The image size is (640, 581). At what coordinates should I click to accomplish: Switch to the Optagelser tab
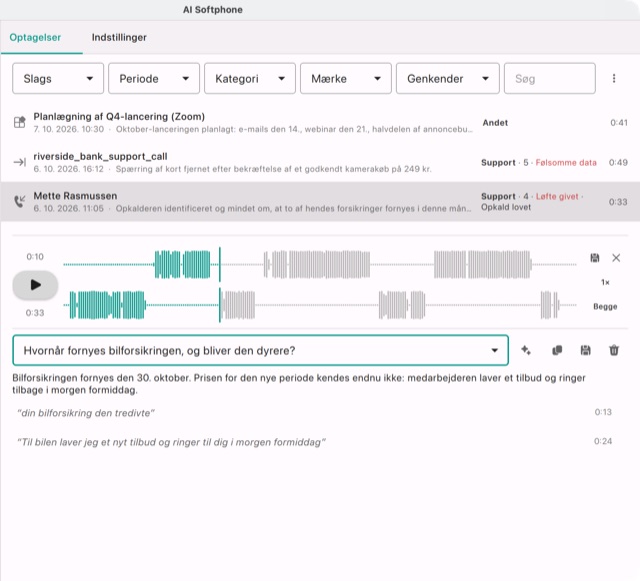(x=35, y=37)
